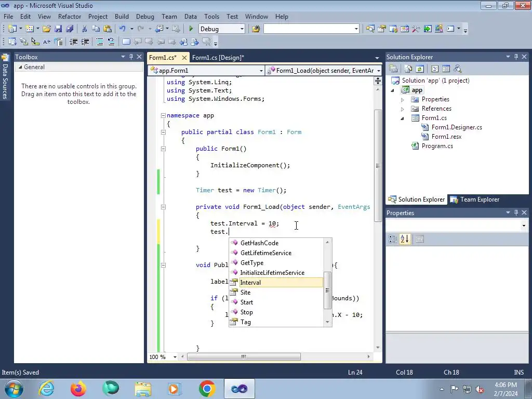Toggle the Solution Explorer auto-hide pin
532x399 pixels.
coord(516,57)
